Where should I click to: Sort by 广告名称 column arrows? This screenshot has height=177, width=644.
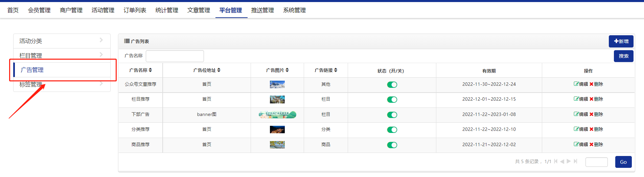(x=151, y=70)
